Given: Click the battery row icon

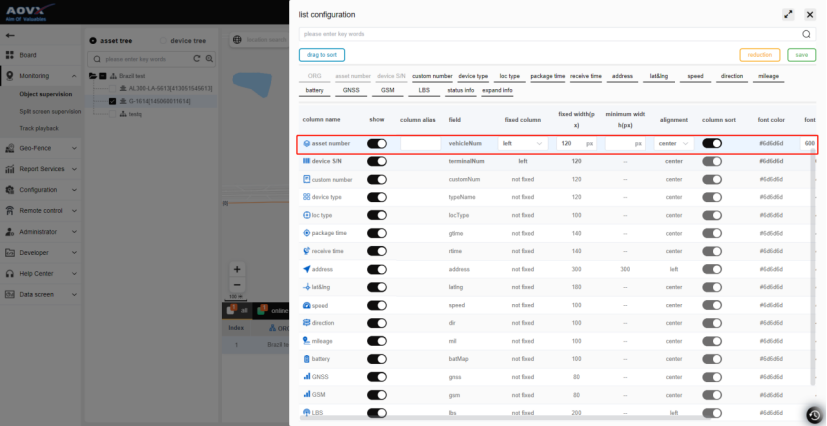Looking at the screenshot, I should 306,358.
